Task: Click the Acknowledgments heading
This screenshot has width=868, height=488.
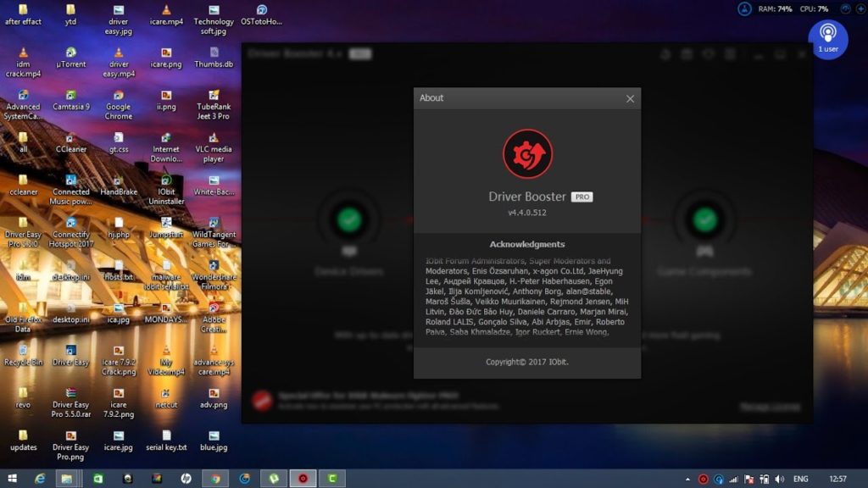Action: (527, 244)
